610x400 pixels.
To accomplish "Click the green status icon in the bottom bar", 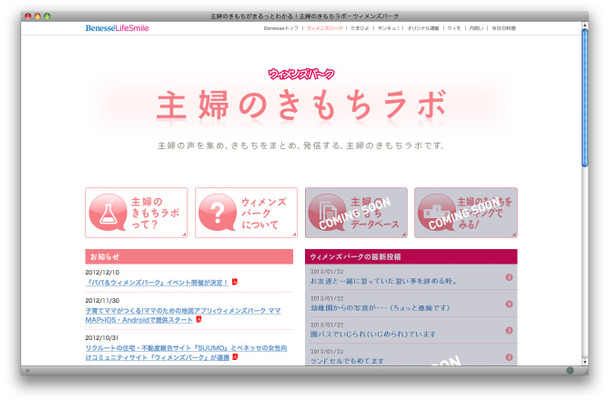I will tap(570, 370).
